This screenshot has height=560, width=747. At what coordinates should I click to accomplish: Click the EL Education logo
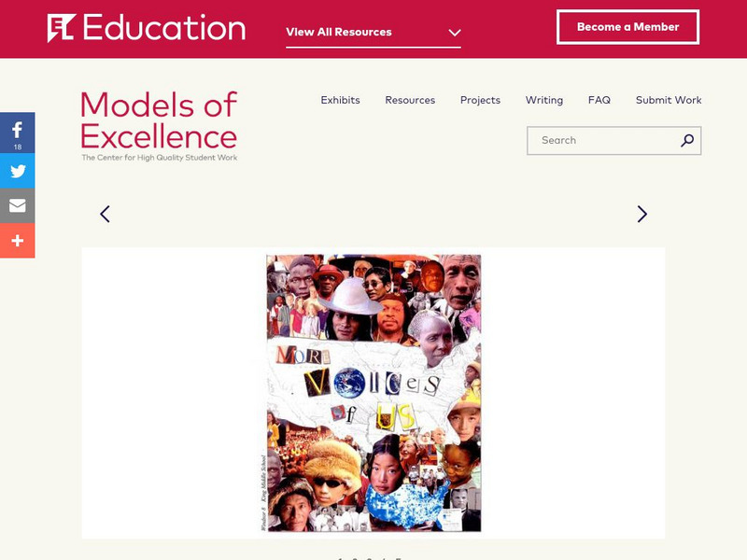[147, 28]
